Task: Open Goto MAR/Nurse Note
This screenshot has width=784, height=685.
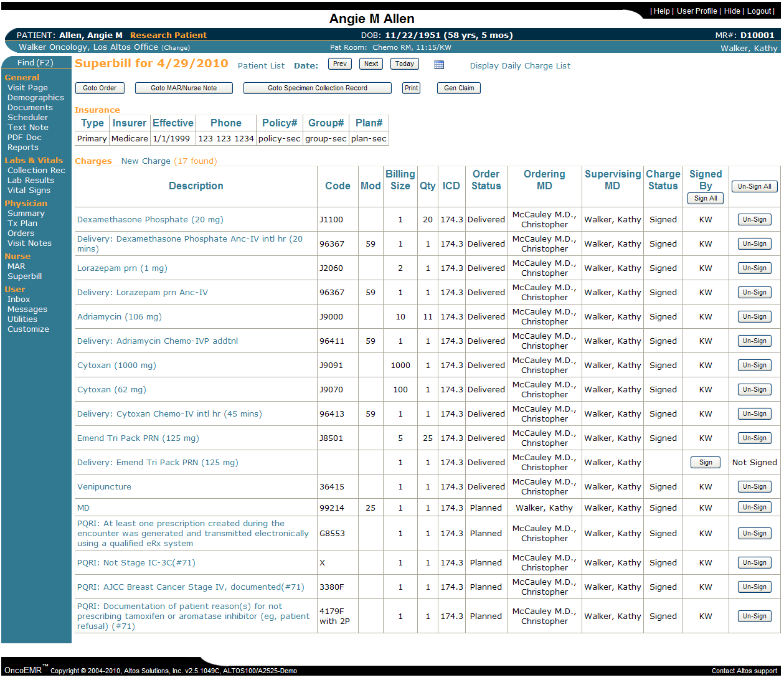Action: coord(183,88)
